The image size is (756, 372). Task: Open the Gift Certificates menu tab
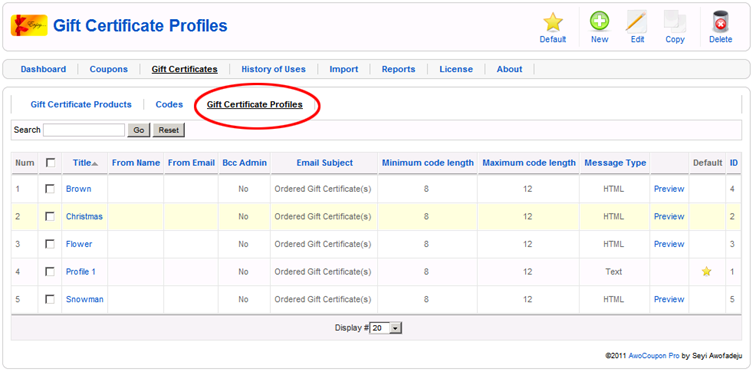[184, 69]
